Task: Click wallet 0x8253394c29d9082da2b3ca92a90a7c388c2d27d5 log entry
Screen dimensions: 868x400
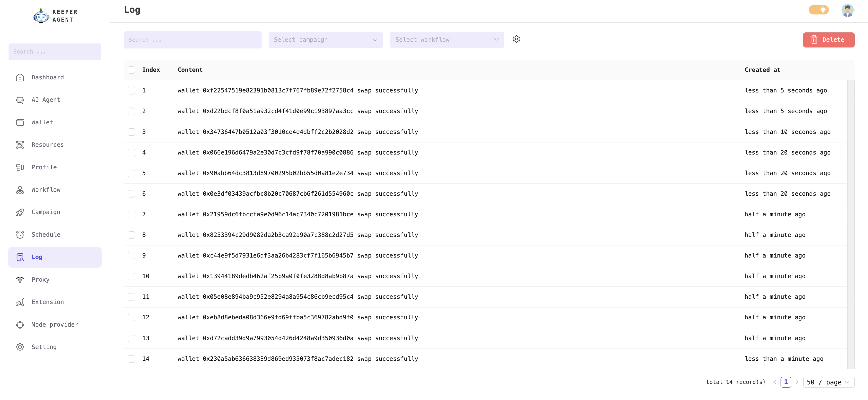Action: click(x=298, y=235)
